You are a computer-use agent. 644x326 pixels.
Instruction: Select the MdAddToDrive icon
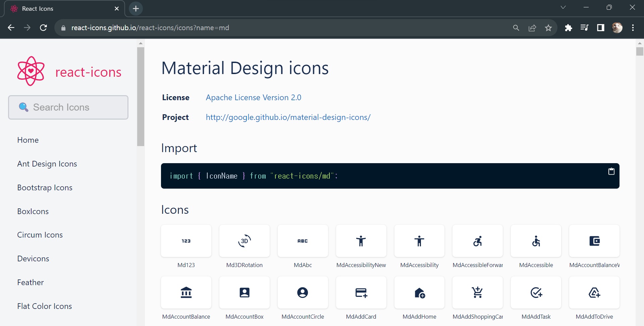coord(594,292)
